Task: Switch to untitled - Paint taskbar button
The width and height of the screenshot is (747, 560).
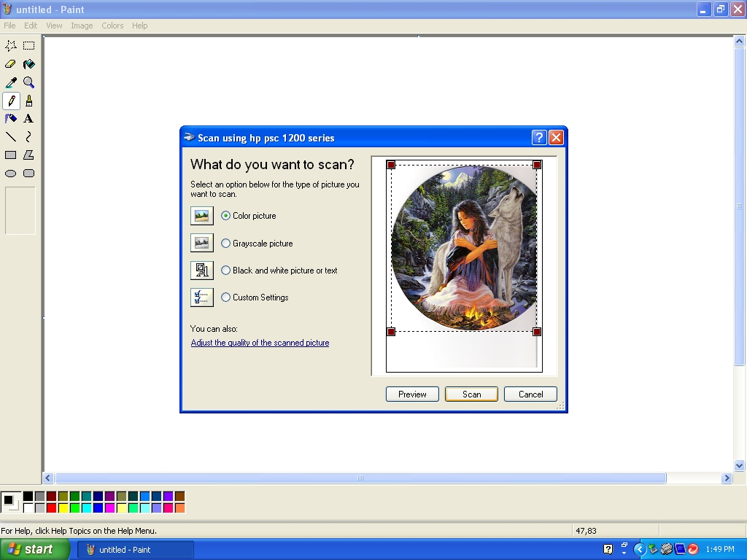Action: click(x=135, y=550)
